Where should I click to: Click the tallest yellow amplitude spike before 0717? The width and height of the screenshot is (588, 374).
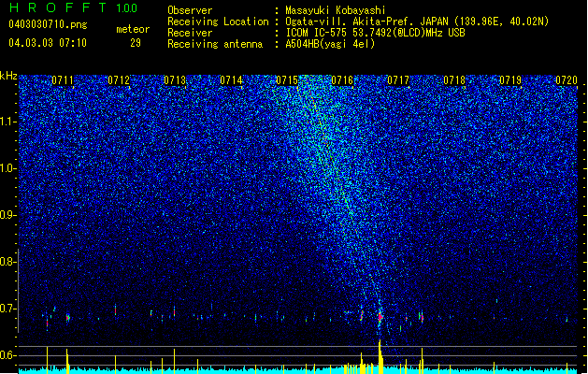coord(380,356)
